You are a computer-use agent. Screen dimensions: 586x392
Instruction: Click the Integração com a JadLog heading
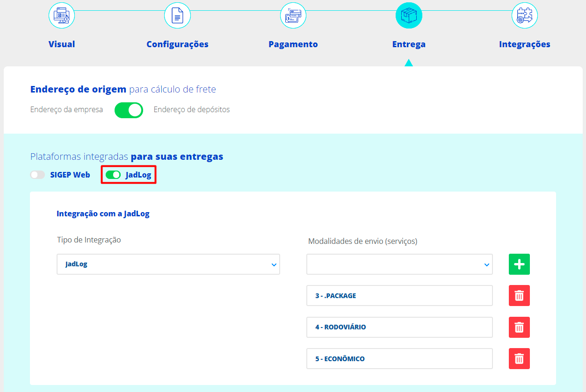pos(103,214)
